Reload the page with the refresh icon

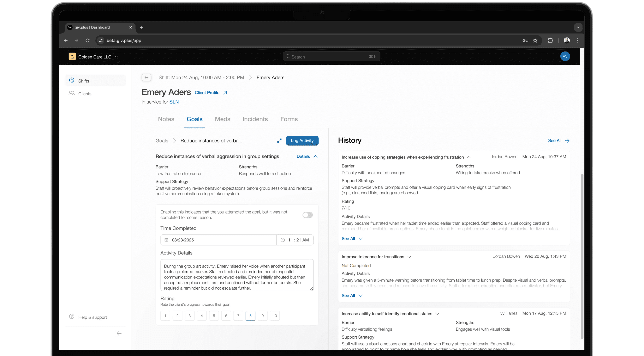coord(87,40)
